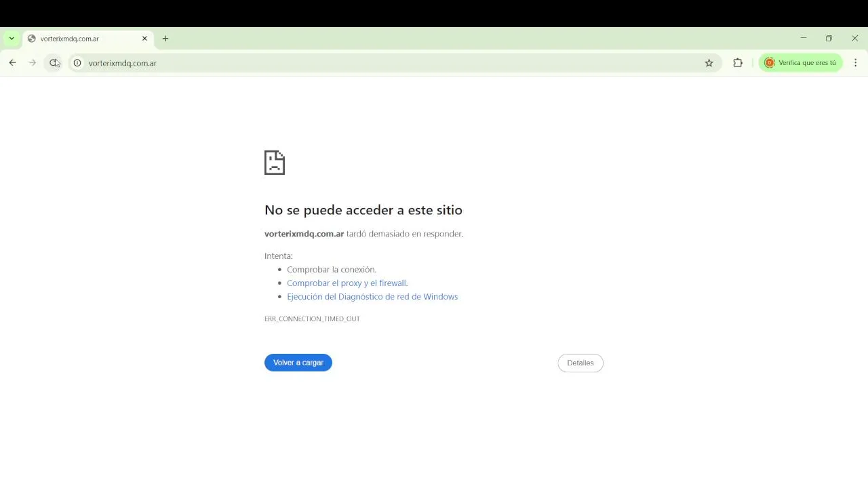
Task: Restore down the Chrome window
Action: (x=829, y=39)
